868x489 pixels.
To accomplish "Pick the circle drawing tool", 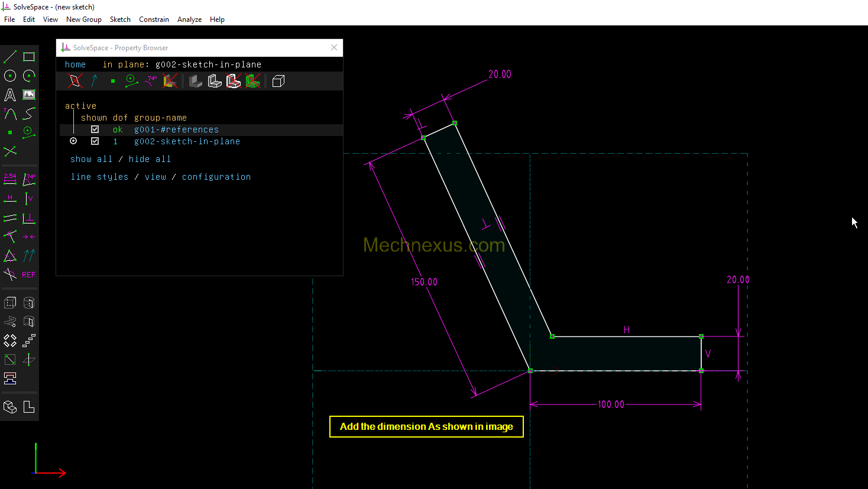I will (x=10, y=76).
